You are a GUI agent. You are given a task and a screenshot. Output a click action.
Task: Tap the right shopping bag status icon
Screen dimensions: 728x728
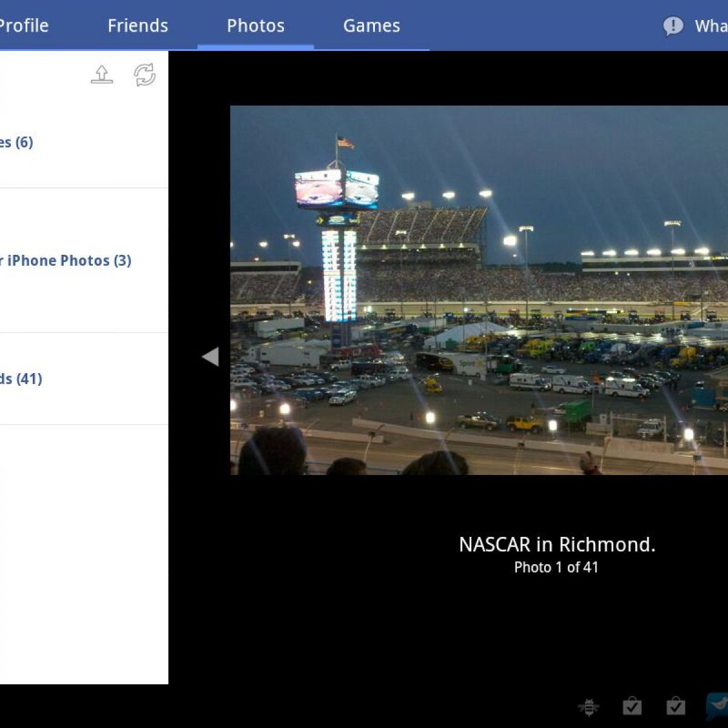pos(675,707)
